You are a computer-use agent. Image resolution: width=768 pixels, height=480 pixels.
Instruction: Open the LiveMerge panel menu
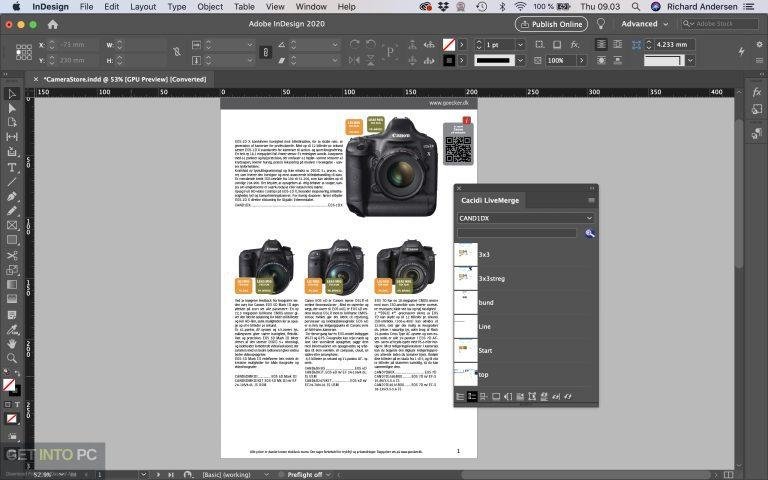(x=591, y=200)
